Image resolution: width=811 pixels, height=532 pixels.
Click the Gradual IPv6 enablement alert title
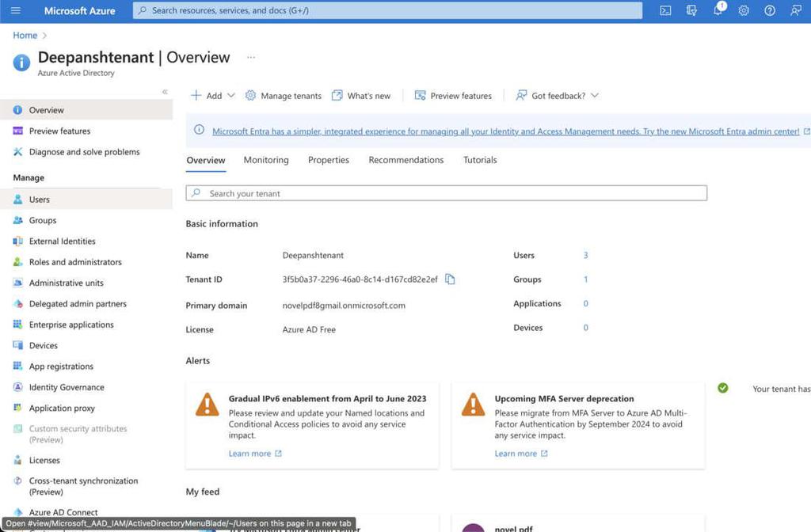[327, 399]
